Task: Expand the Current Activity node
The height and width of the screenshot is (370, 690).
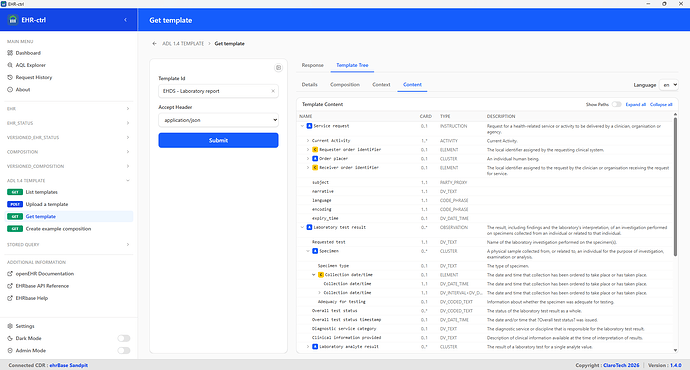Action: click(x=308, y=141)
